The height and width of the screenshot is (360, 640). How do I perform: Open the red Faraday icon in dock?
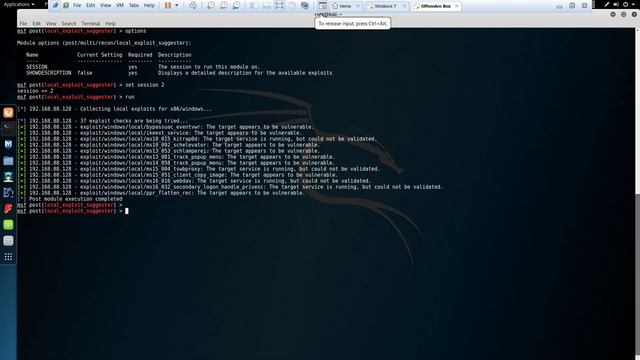[8, 209]
